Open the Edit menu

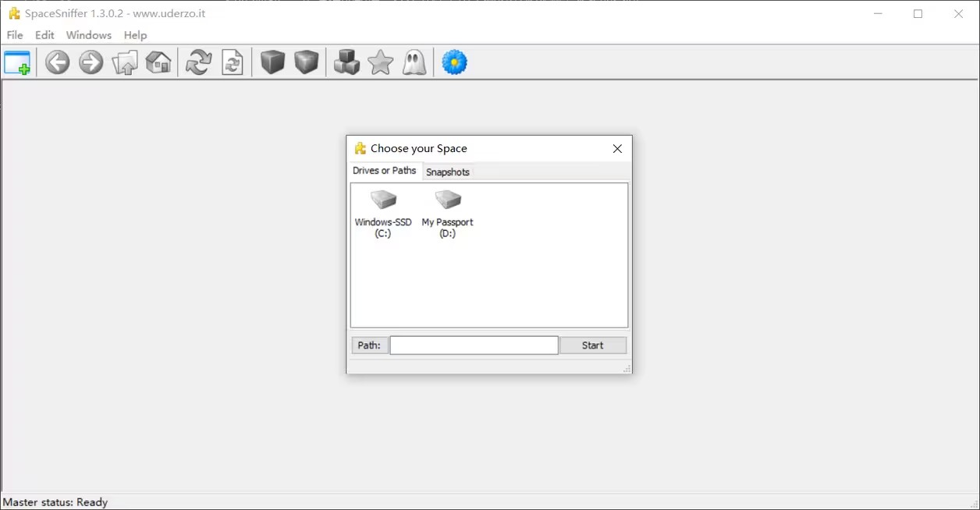point(44,35)
